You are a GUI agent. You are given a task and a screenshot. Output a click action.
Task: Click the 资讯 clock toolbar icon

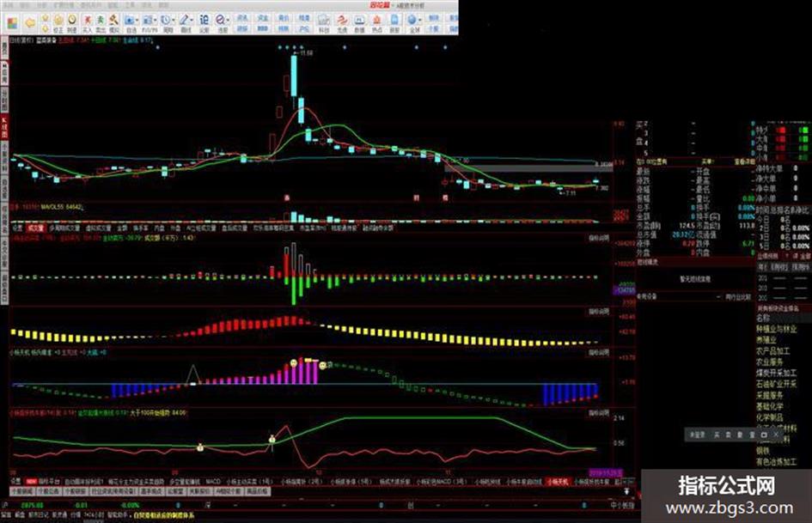(x=72, y=21)
